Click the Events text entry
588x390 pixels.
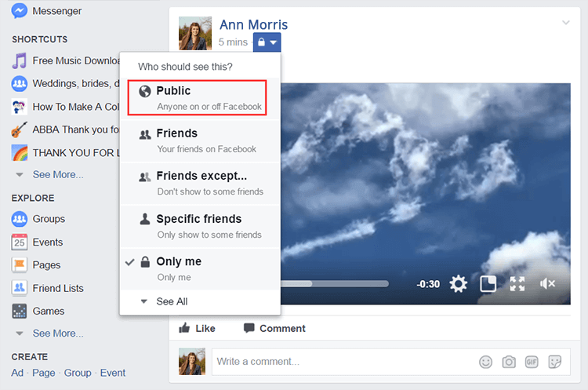[48, 242]
